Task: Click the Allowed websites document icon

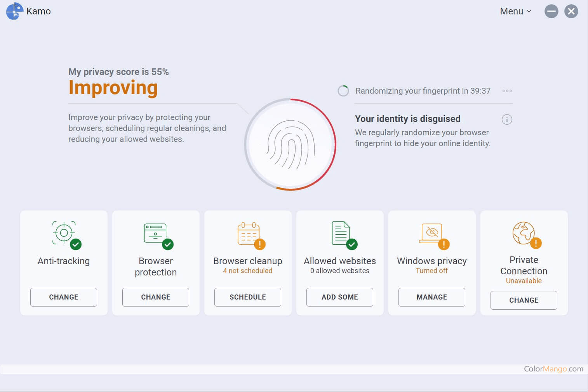Action: tap(341, 233)
